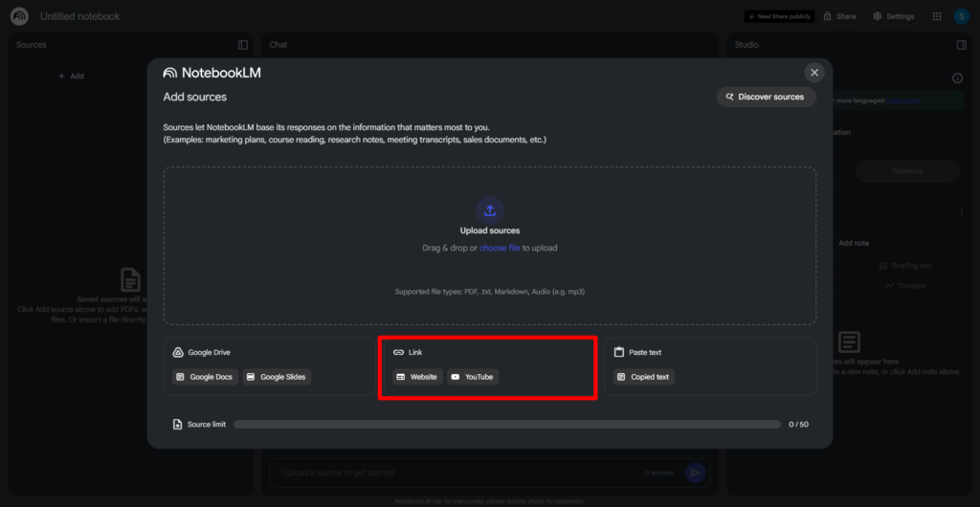Click the Briefing doc button

[x=907, y=265]
